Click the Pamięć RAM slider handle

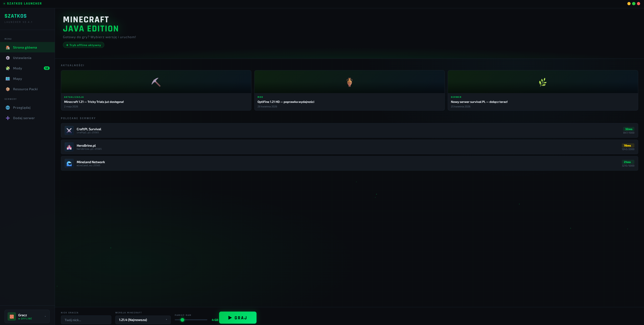pyautogui.click(x=182, y=320)
